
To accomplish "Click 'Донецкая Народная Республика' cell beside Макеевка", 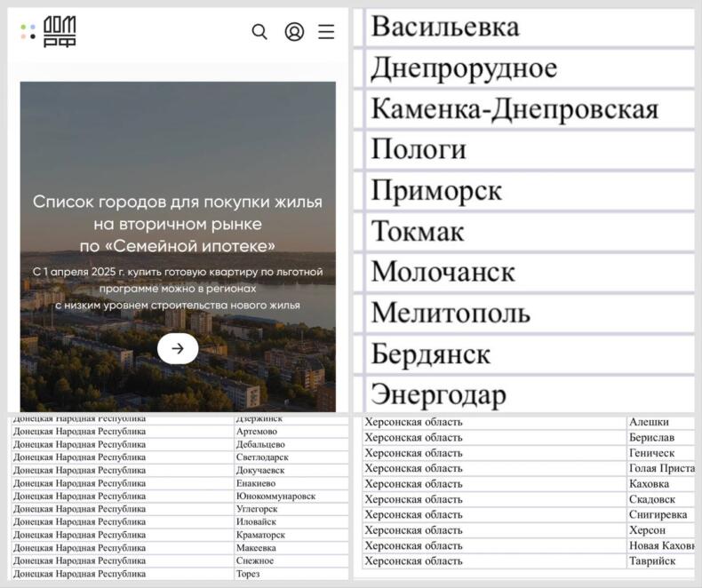I will click(123, 548).
